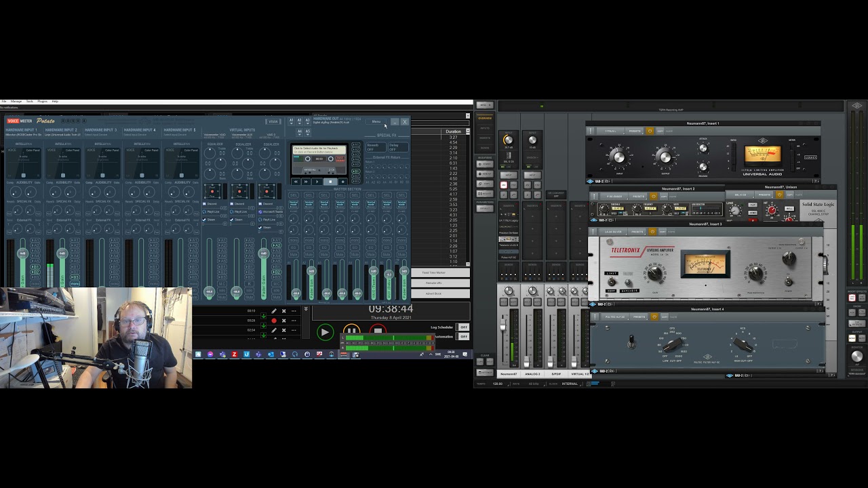This screenshot has height=488, width=868.
Task: Switch to the SENDS view in the Console
Action: point(485,148)
